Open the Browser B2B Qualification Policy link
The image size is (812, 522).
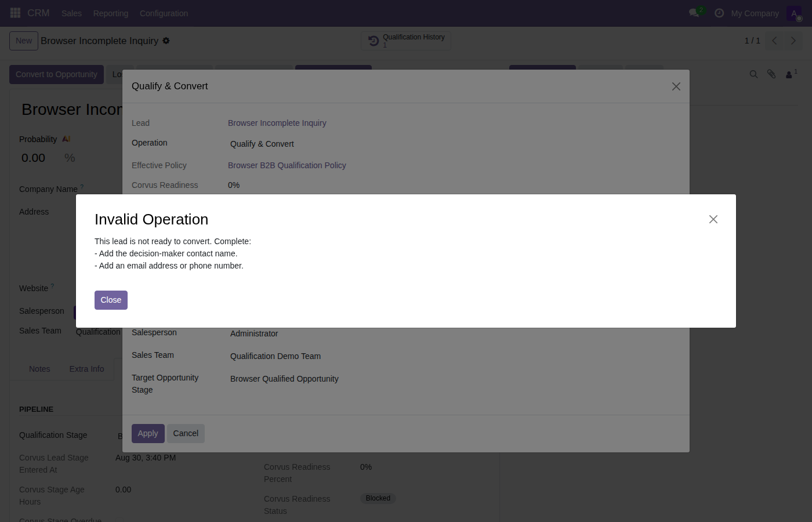[x=287, y=165]
